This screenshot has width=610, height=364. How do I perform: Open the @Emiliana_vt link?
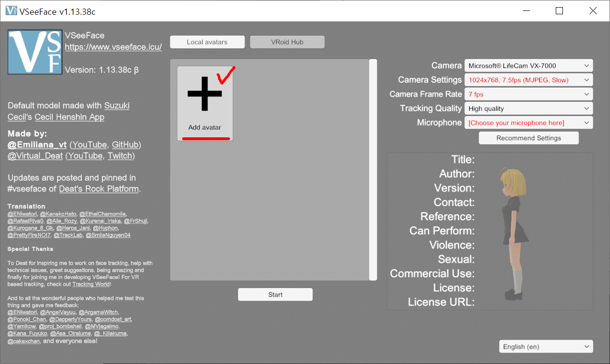(x=37, y=144)
